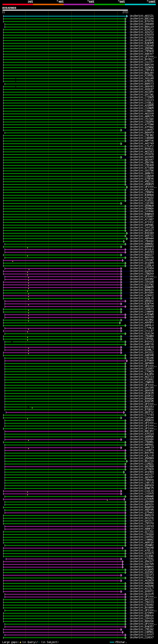Viewport: 158px width, 644px height.
Task: Select hit label UniRef100_B0YB17
Action: point(142,59)
